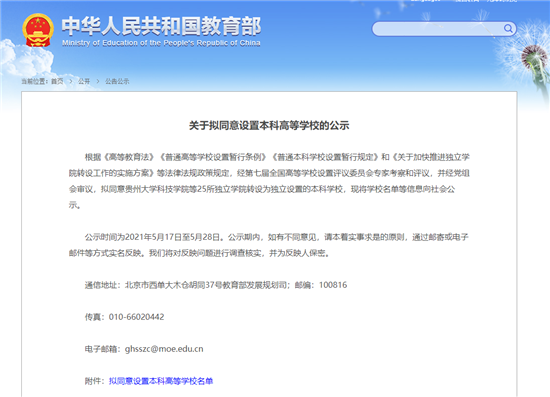Click the national emblem logo
Image resolution: width=550 pixels, height=397 pixels.
point(38,30)
